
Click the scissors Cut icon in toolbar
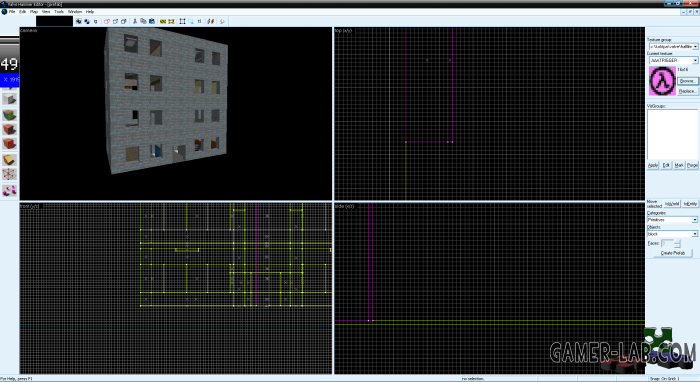[135, 21]
